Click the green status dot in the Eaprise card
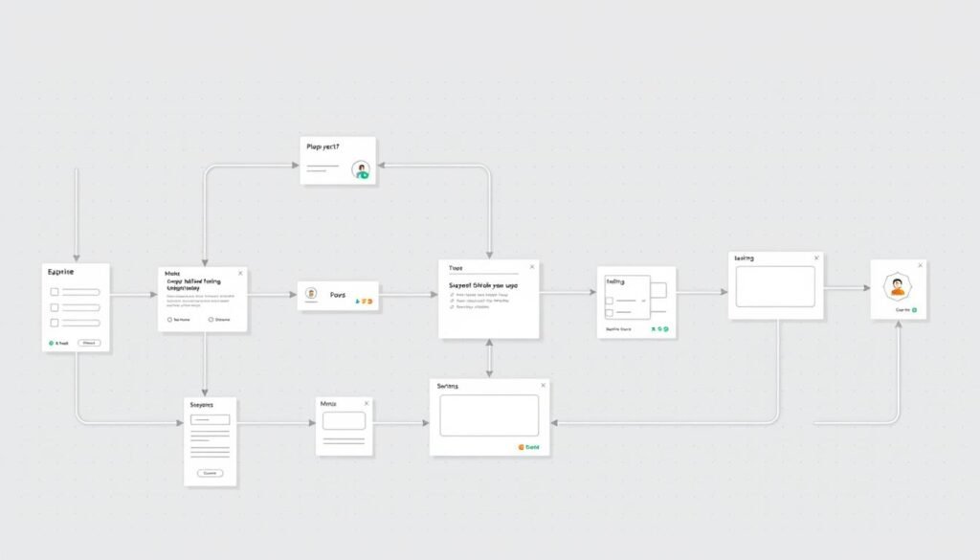Screen dimensions: 980x560 [51, 342]
